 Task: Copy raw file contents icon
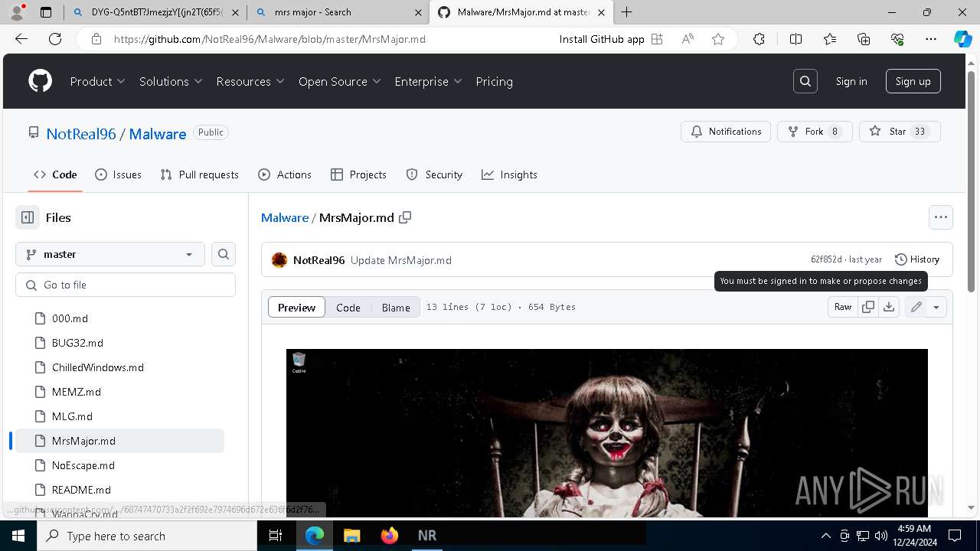point(867,307)
